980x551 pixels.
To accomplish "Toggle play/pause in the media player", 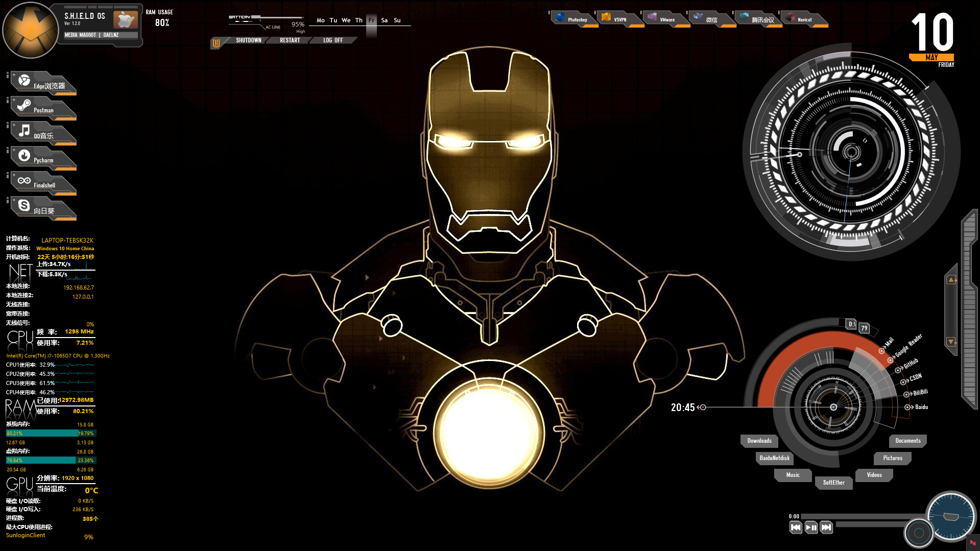I will click(x=811, y=528).
